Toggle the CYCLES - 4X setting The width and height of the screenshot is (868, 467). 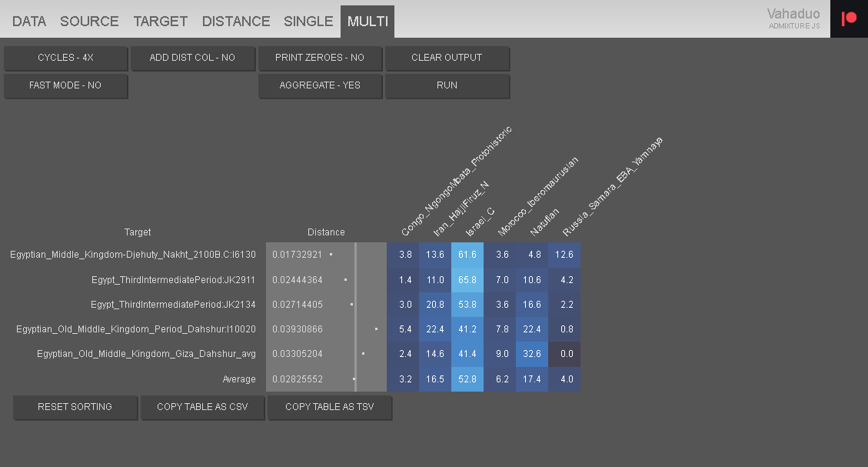[65, 58]
